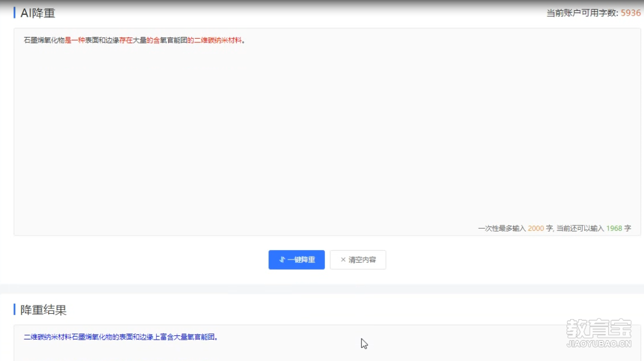644x361 pixels.
Task: Click the 当前账户可用字数 label
Action: click(x=582, y=13)
